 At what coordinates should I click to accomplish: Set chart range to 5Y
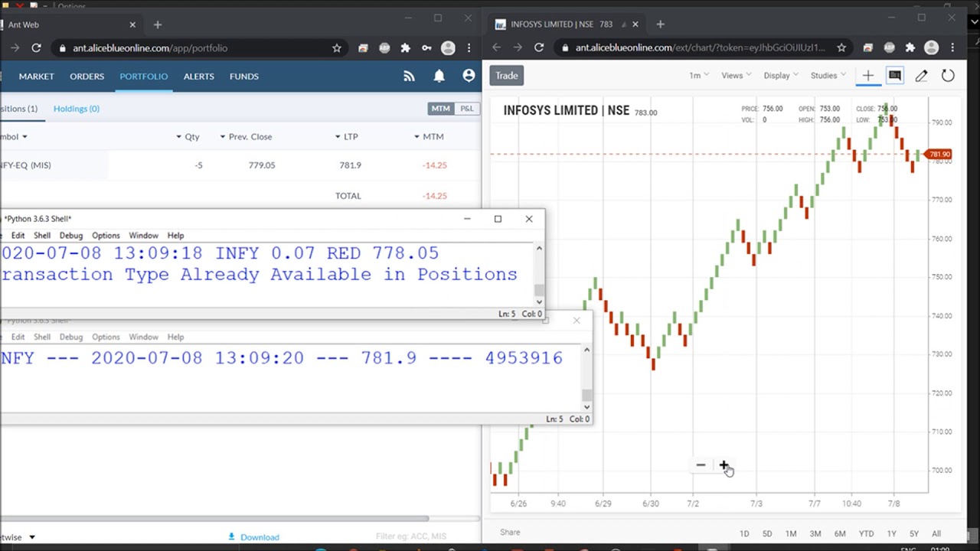point(914,533)
